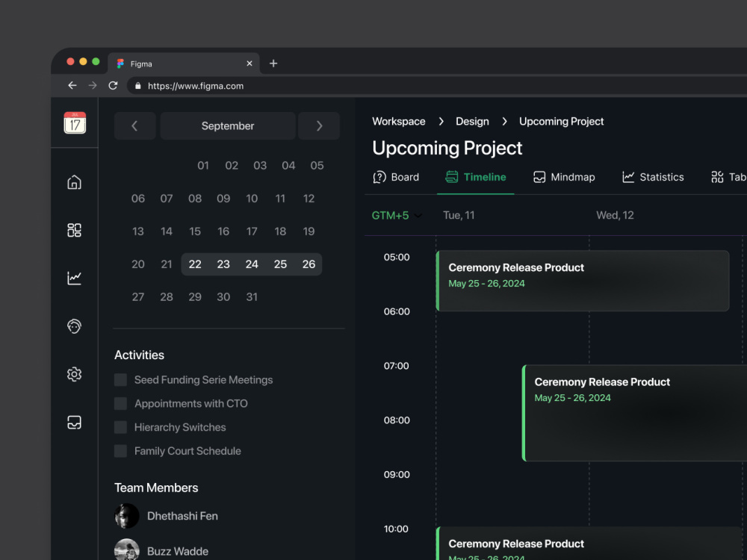Click the lock icon in address bar
747x560 pixels.
point(137,86)
